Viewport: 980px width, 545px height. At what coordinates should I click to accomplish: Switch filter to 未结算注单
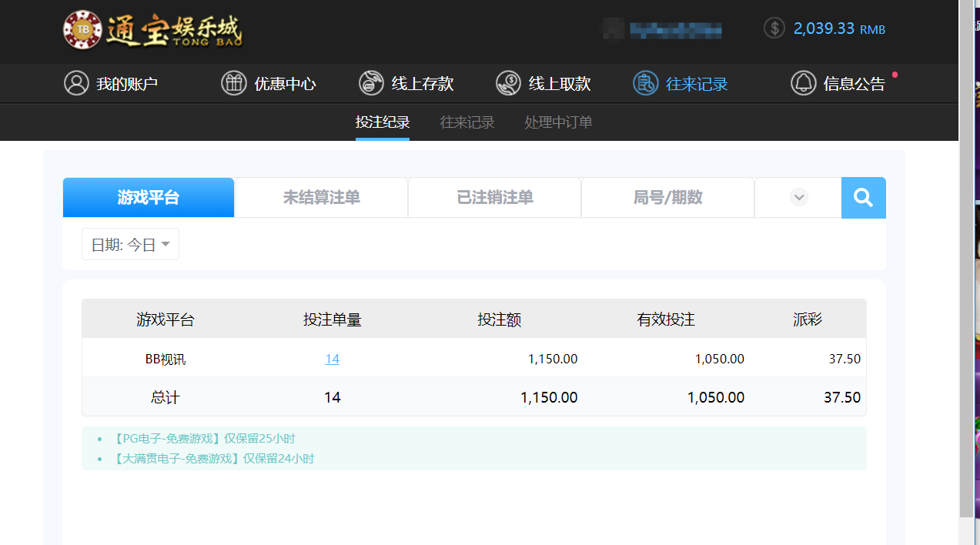(x=321, y=197)
